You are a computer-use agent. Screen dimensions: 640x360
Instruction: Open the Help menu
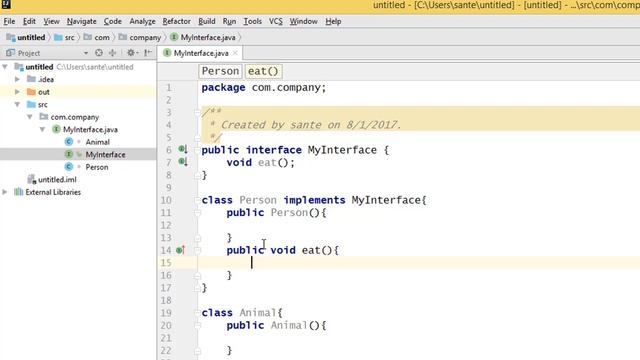pos(333,21)
